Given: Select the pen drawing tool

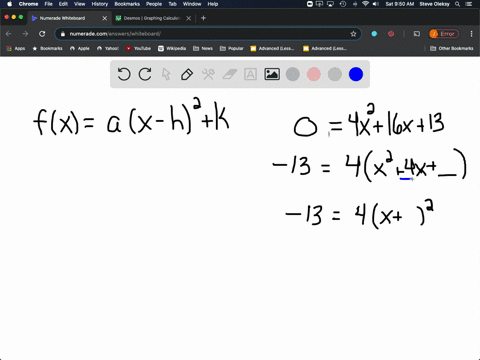Looking at the screenshot, I should (x=187, y=74).
